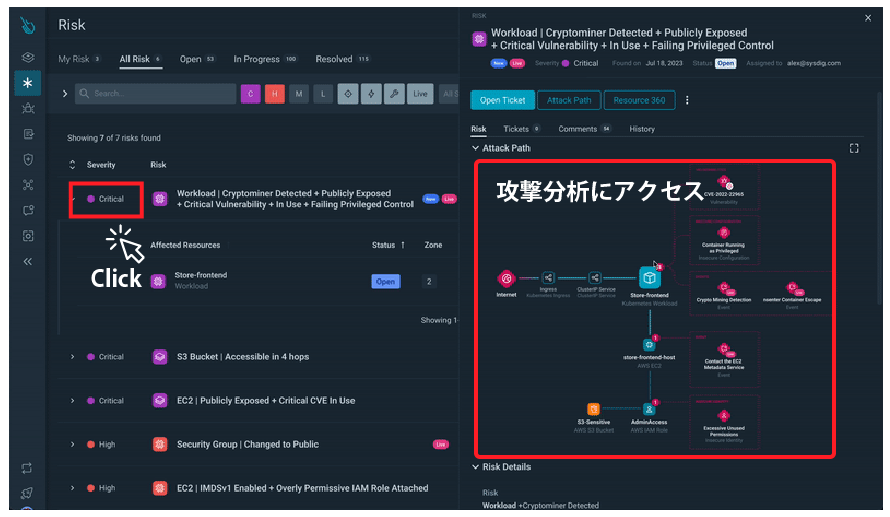Collapse the sidebar with double-chevron icon
The height and width of the screenshot is (517, 890).
tap(28, 261)
